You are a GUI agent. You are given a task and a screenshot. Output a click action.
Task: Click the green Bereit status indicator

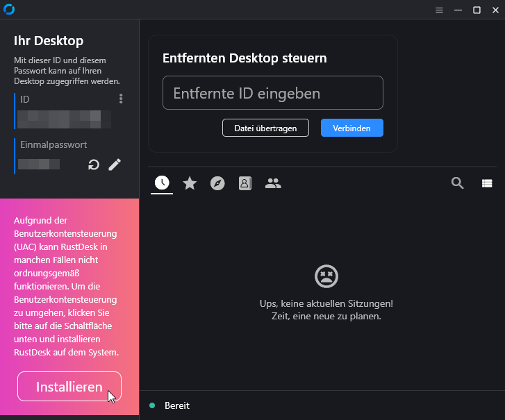pos(152,405)
